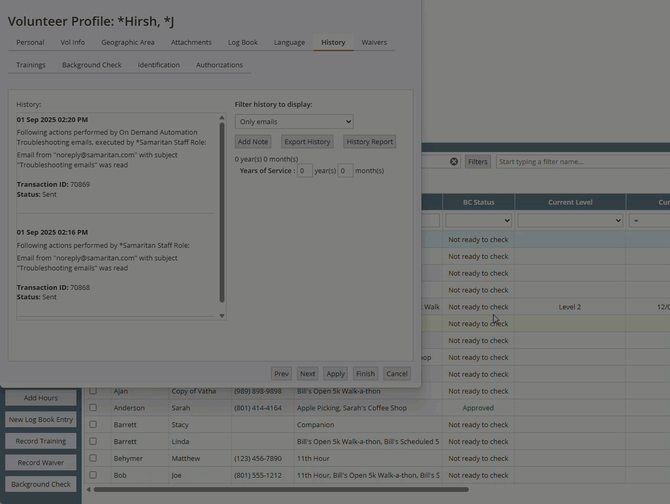Screen dimensions: 670x504
Task: Open the 'Only emails' history filter dropdown
Action: click(x=294, y=122)
